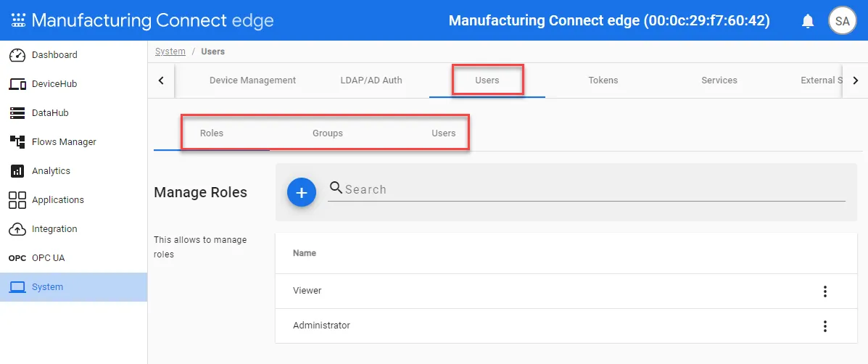Viewport: 868px width, 364px height.
Task: Click the Dashboard gauge icon
Action: coord(17,55)
